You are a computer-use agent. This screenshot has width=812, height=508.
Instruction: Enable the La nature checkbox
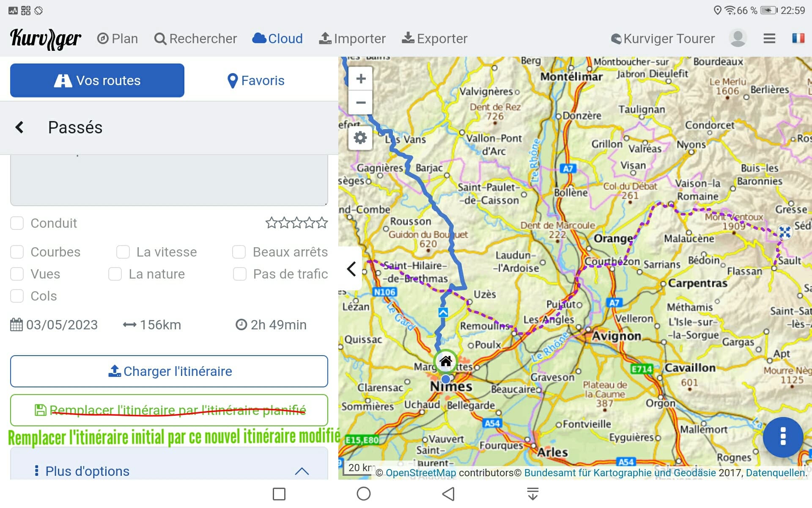pos(115,274)
